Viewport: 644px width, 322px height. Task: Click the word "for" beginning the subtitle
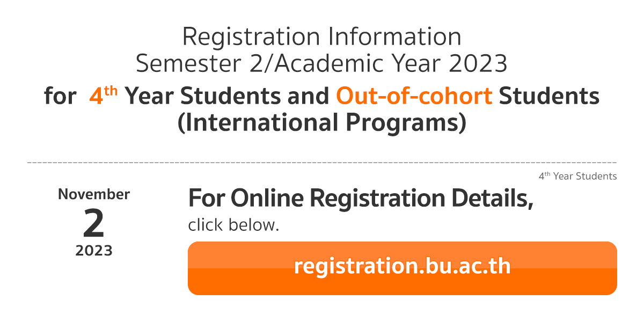point(60,96)
